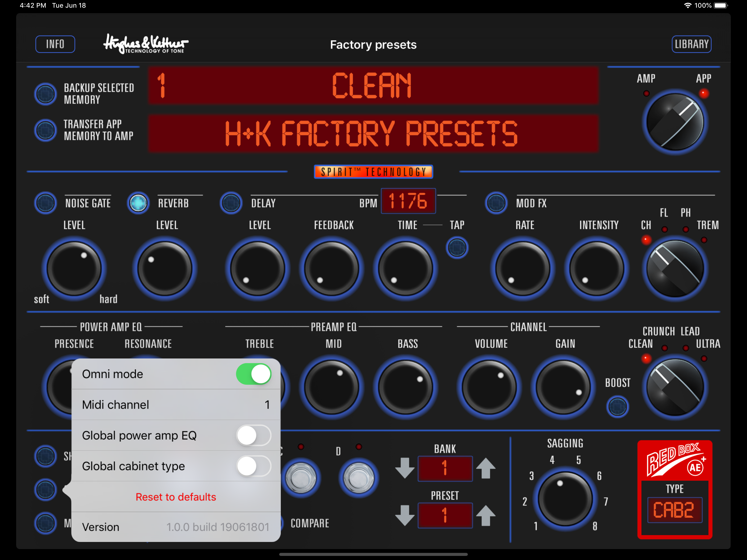
Task: Enable Global power amp EQ switch
Action: (254, 435)
